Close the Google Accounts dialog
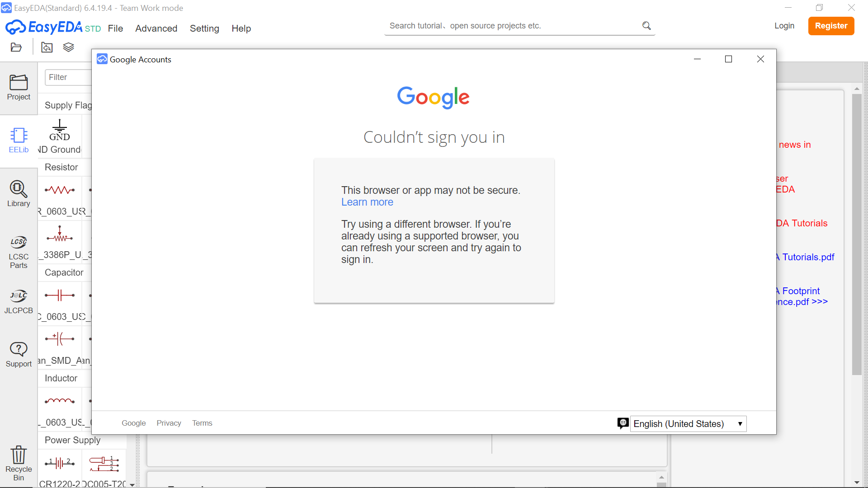Viewport: 868px width, 488px height. (x=760, y=59)
